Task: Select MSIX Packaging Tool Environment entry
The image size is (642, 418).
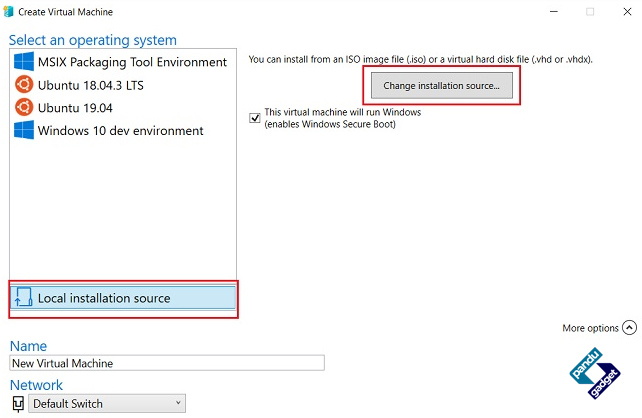Action: 122,62
